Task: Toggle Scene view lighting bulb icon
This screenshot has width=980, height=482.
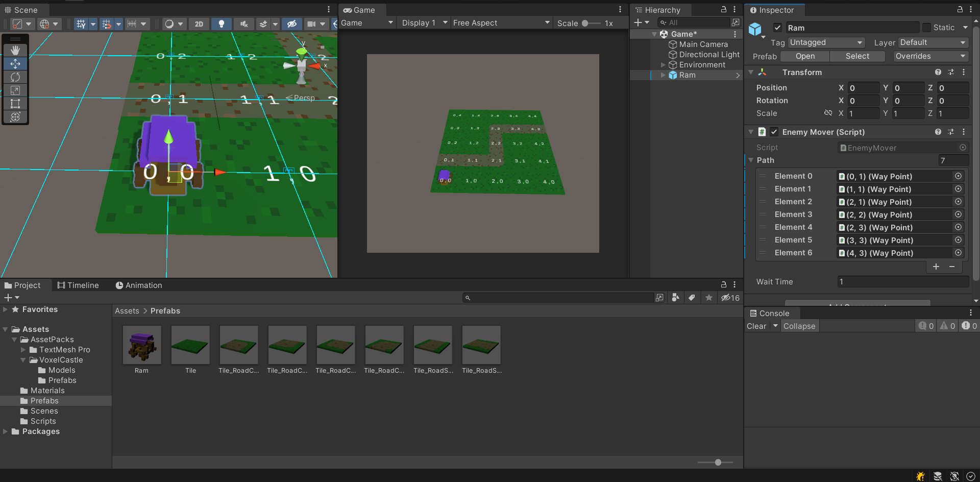Action: click(222, 23)
